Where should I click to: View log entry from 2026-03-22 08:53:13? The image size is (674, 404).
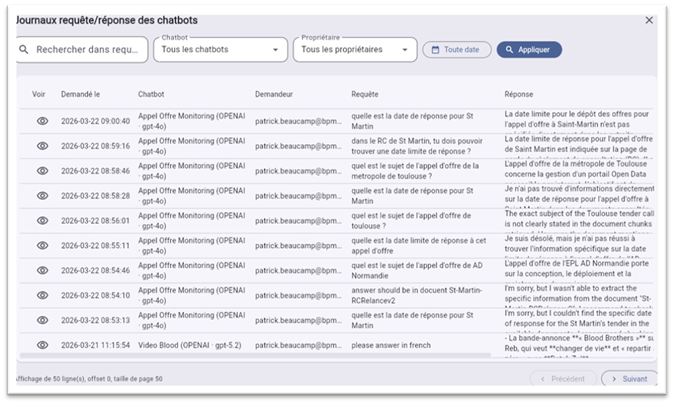42,321
